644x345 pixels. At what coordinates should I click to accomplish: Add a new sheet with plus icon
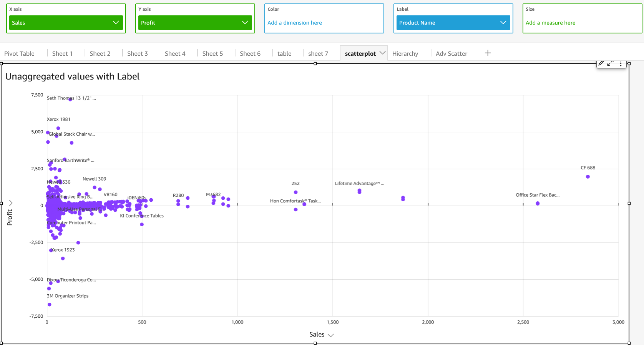(x=488, y=53)
